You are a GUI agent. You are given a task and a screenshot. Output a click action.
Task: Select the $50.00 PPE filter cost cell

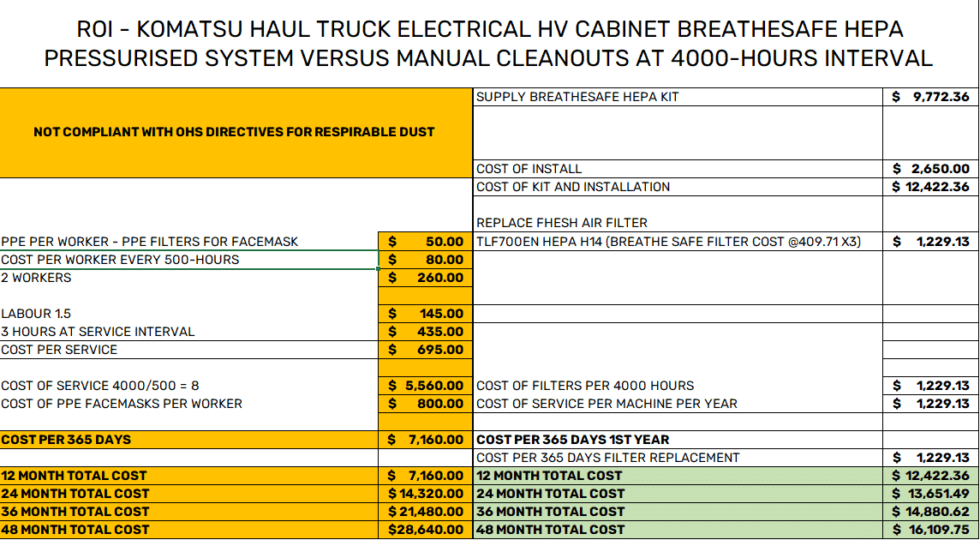(x=426, y=242)
